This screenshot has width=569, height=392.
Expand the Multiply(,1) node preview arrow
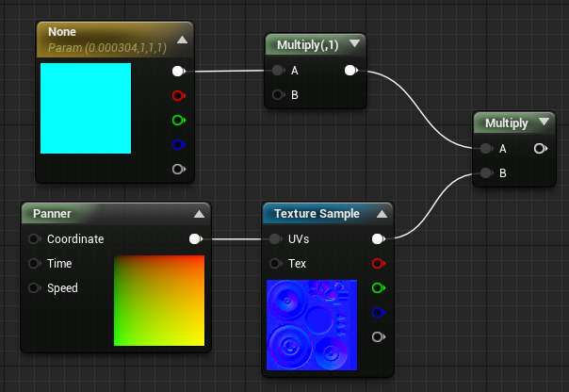(354, 44)
